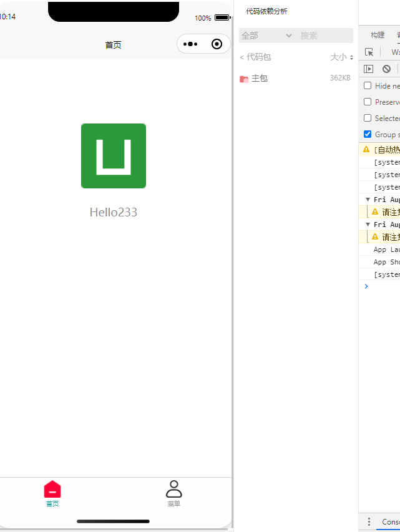Viewport: 400px width, 532px height.
Task: Uncheck the Group similar checkbox
Action: [368, 134]
